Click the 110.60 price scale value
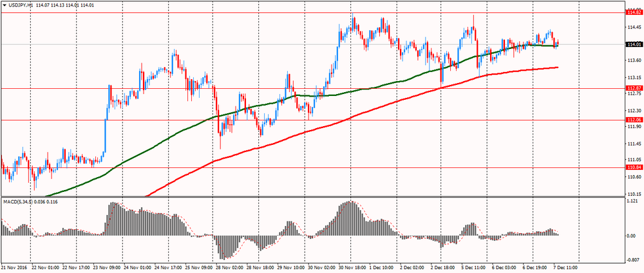 [633, 177]
